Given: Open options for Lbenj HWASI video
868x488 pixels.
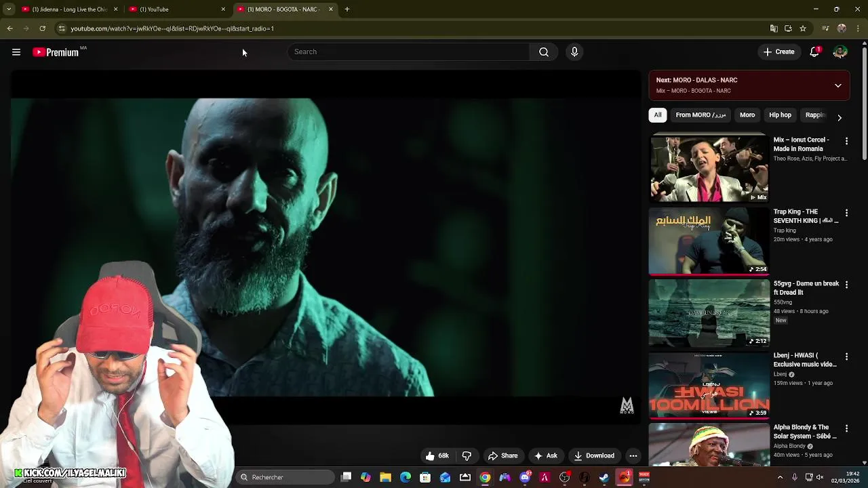Looking at the screenshot, I should [846, 357].
